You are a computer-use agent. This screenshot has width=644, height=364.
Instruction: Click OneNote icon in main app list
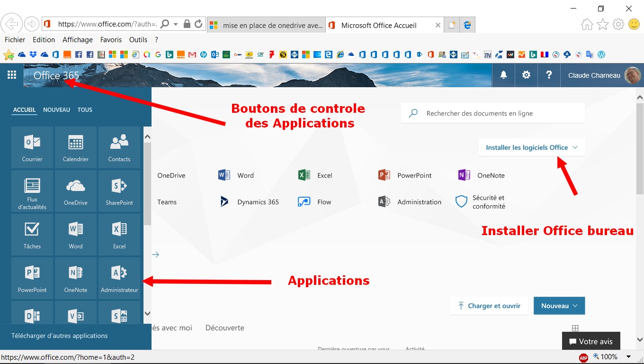pos(464,175)
